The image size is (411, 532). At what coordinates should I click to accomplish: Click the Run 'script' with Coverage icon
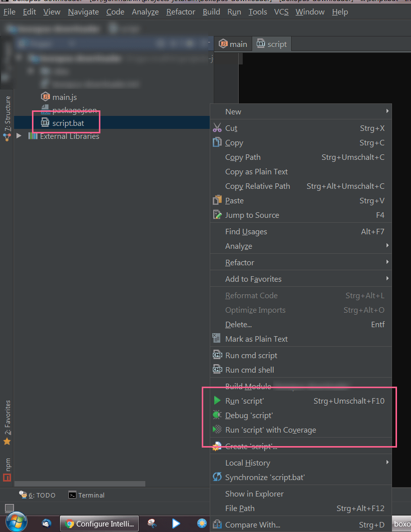(x=218, y=430)
